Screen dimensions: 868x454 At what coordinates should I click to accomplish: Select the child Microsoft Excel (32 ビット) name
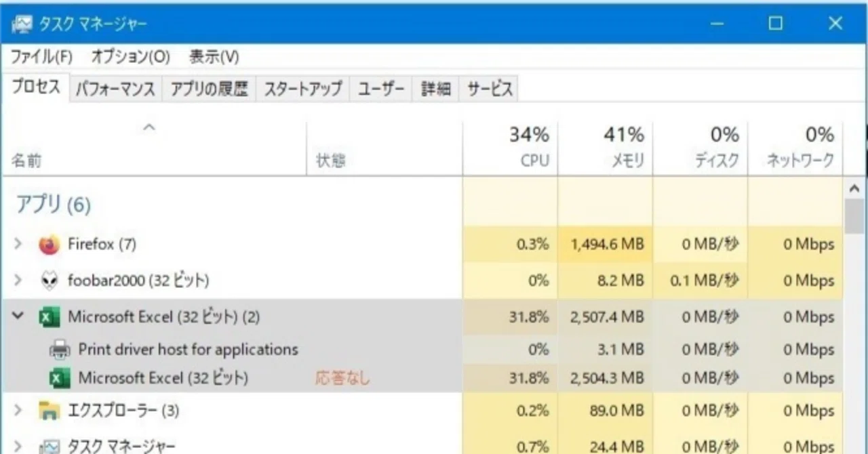163,378
